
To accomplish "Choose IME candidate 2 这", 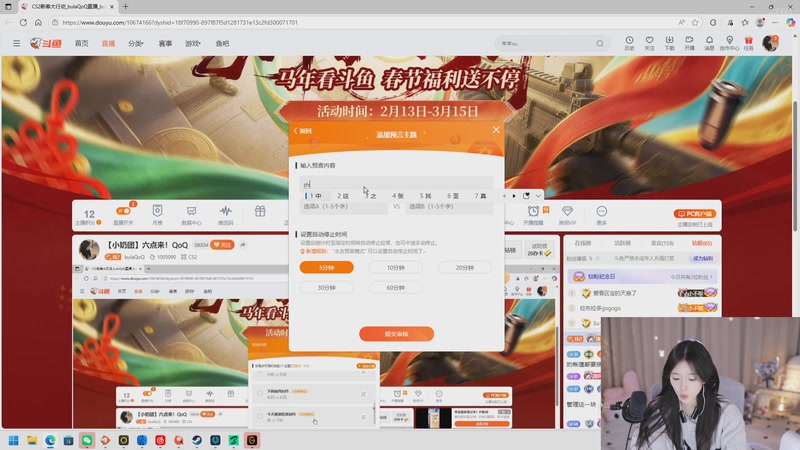I will click(x=343, y=196).
